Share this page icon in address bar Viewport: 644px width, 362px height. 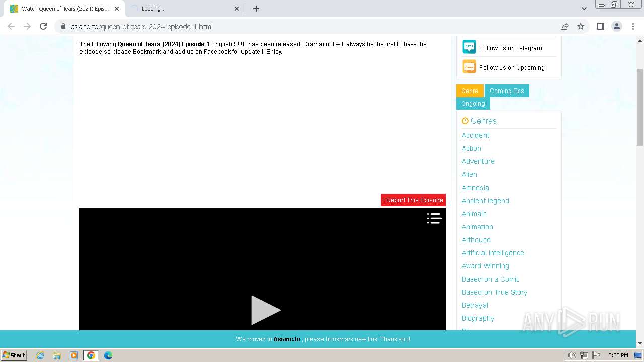(x=565, y=26)
